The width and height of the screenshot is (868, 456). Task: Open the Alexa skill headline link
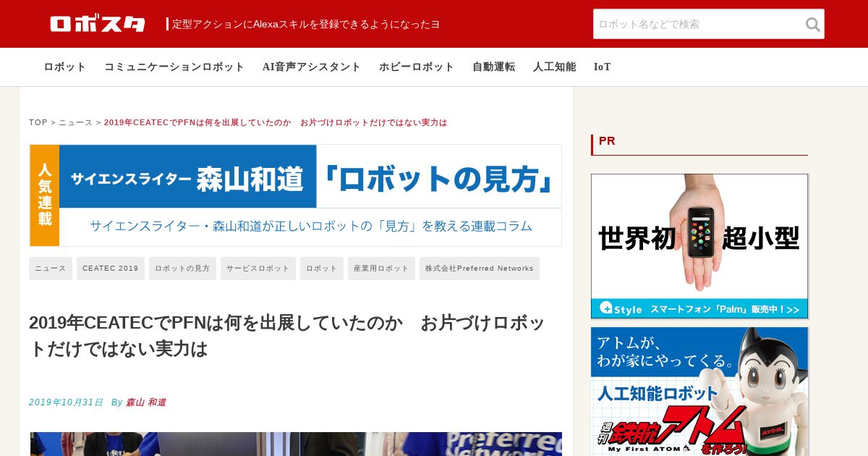click(306, 24)
